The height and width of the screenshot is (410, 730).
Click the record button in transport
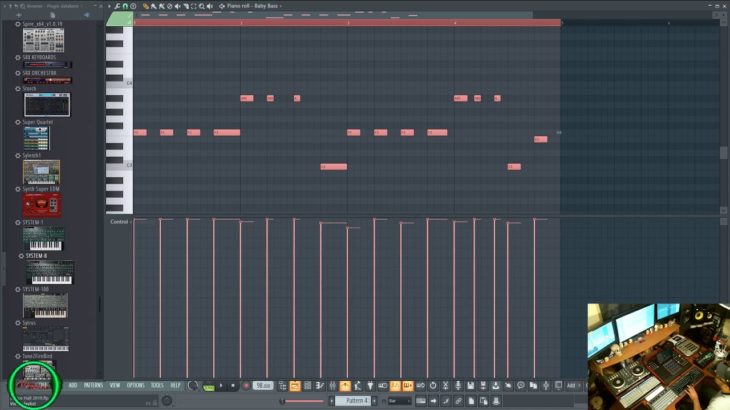pyautogui.click(x=246, y=385)
